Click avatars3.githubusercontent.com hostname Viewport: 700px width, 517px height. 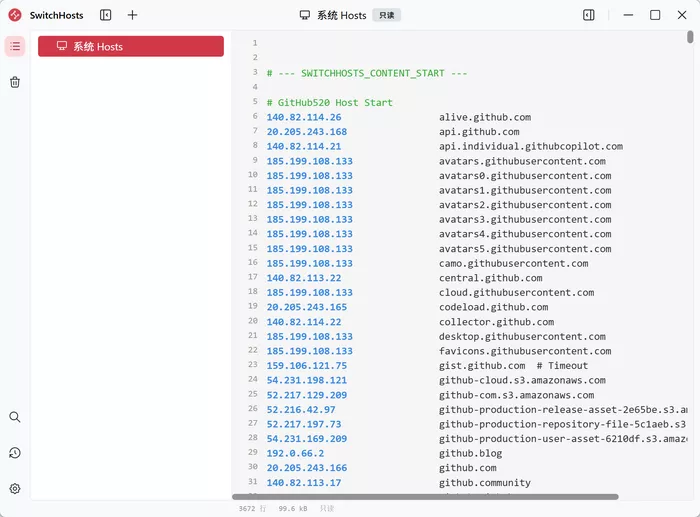[x=525, y=220]
